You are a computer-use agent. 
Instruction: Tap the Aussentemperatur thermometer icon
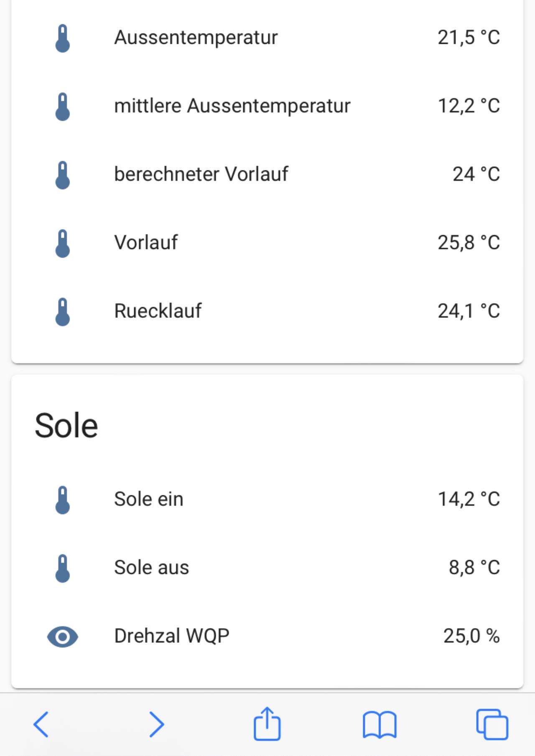pyautogui.click(x=63, y=38)
